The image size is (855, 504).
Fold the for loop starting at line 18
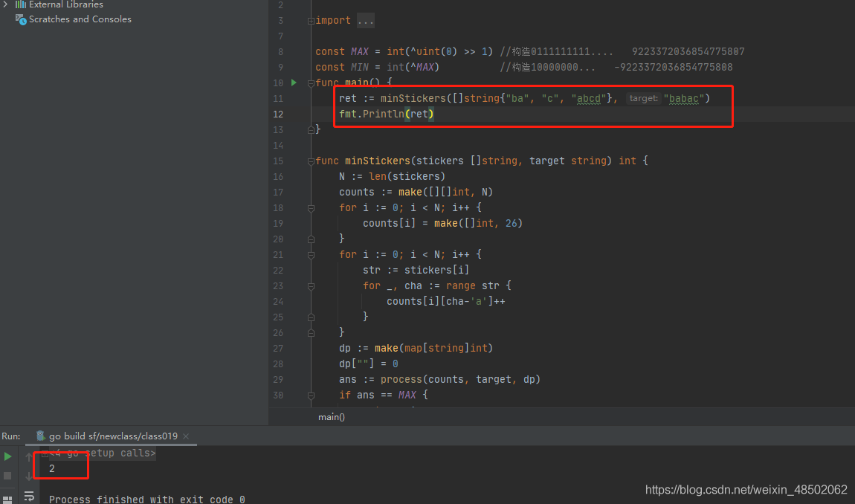(x=311, y=208)
